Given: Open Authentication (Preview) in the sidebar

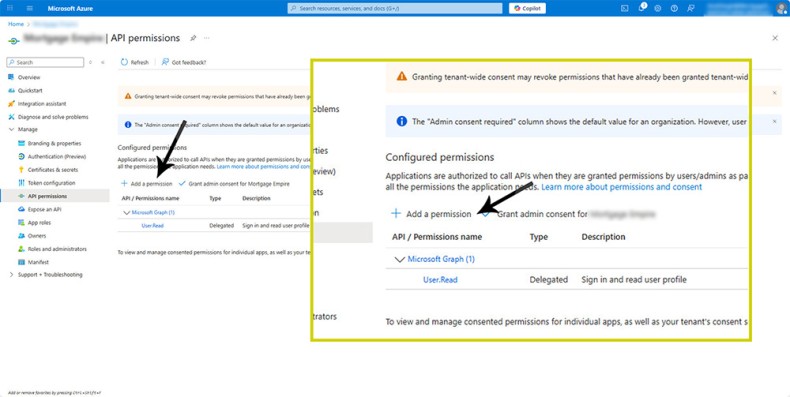Looking at the screenshot, I should tap(56, 157).
